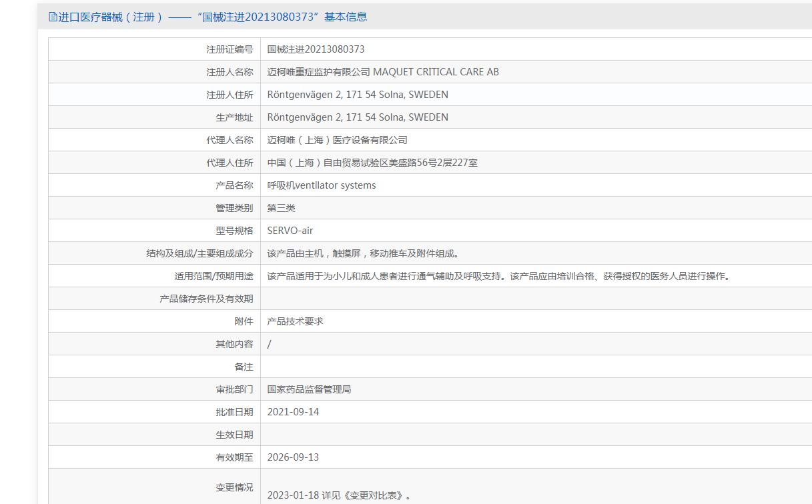Click product name 呼吸机ventilator systems
The image size is (812, 504).
click(322, 185)
